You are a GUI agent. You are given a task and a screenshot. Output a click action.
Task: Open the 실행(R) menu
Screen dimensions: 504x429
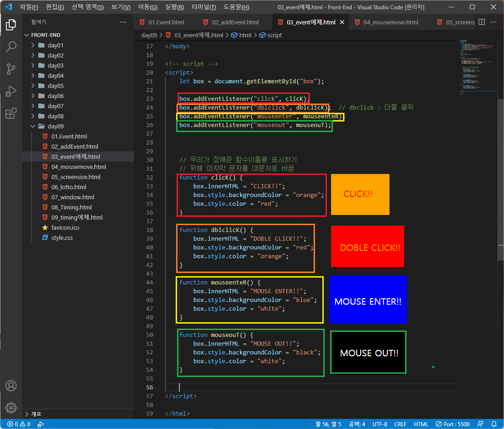(175, 7)
